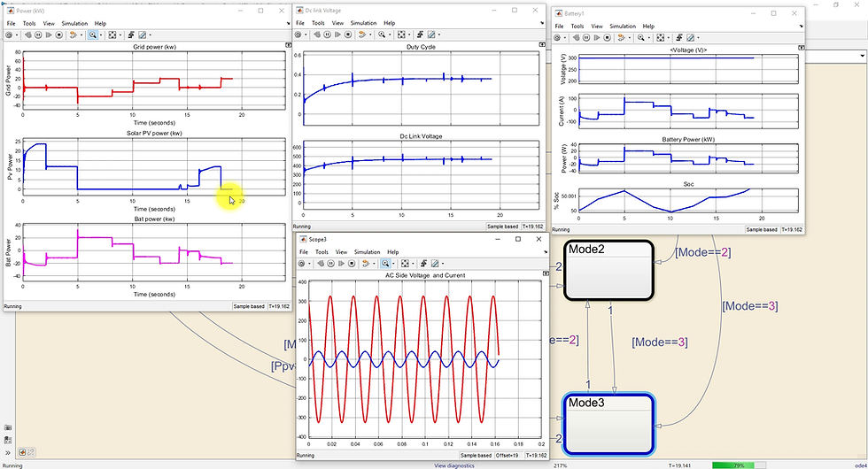Highlight Simulink block from Power (kW) scope
This screenshot has height=469, width=868.
pos(73,35)
